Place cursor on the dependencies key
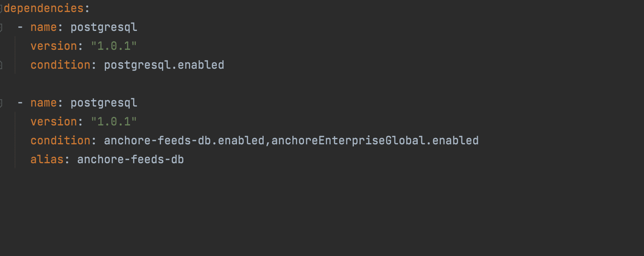The width and height of the screenshot is (644, 256). coord(43,8)
